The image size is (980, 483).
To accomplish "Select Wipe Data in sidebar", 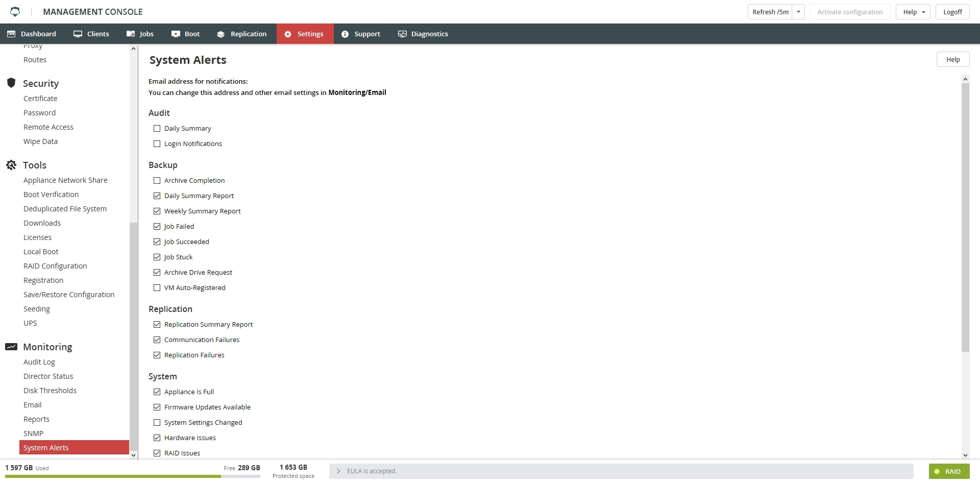I will pos(40,141).
